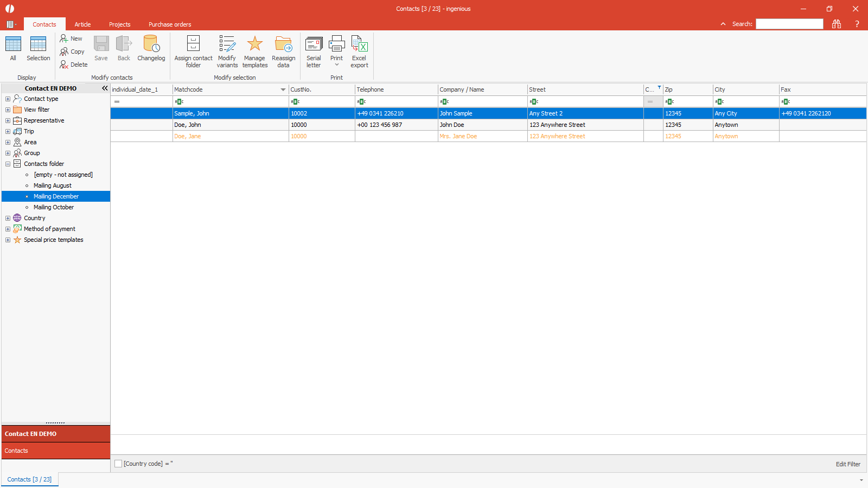Image resolution: width=868 pixels, height=488 pixels.
Task: Expand the Contact type tree node
Action: pos(8,99)
